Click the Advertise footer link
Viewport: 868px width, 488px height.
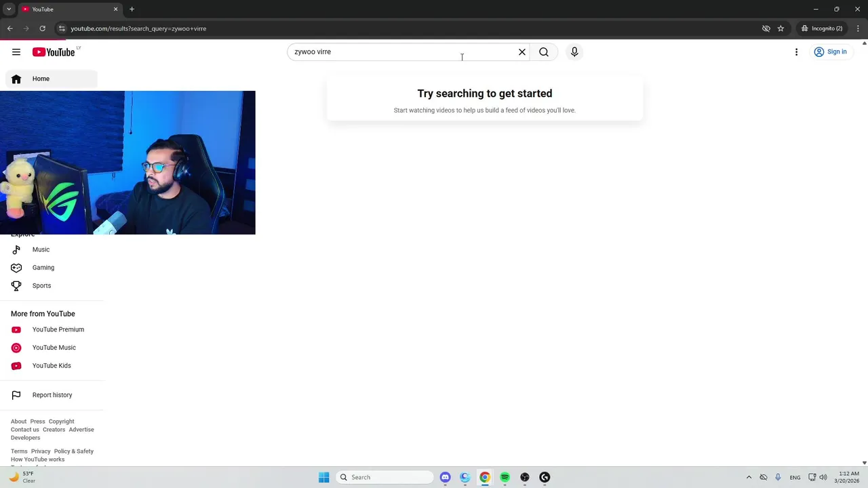click(x=81, y=430)
